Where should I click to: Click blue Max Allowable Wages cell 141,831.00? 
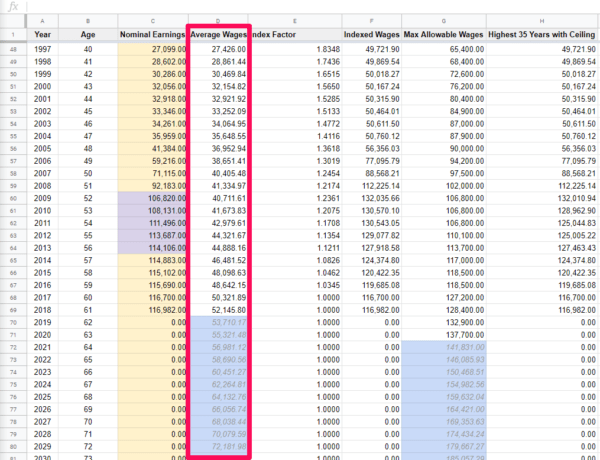pyautogui.click(x=452, y=346)
